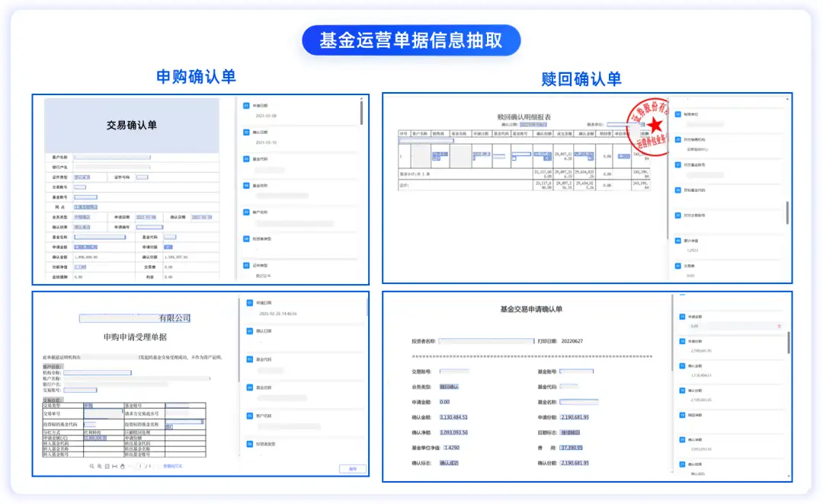Select hand pan tool in 申购申请受理单据 viewer
823x504 pixels.
coord(122,466)
